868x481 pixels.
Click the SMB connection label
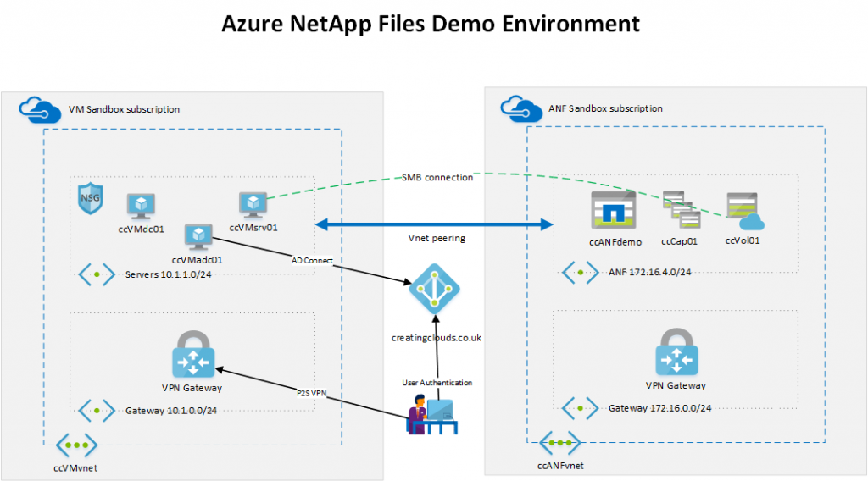click(x=437, y=177)
